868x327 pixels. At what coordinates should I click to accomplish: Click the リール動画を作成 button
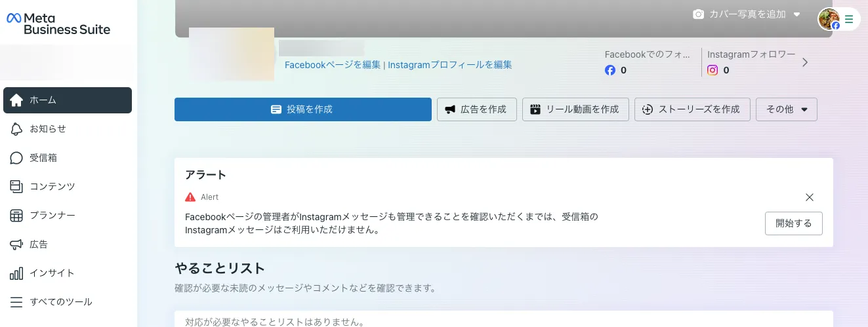pyautogui.click(x=575, y=109)
